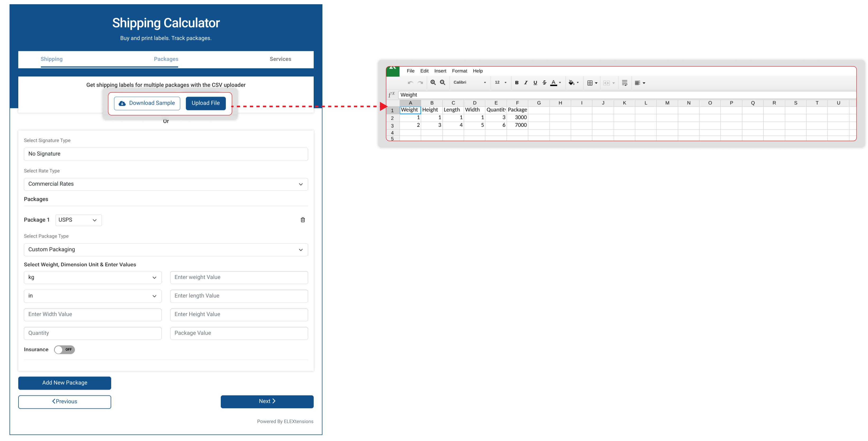Screen dimensions: 868x441
Task: Open the fill color paint bucket tool
Action: [572, 82]
